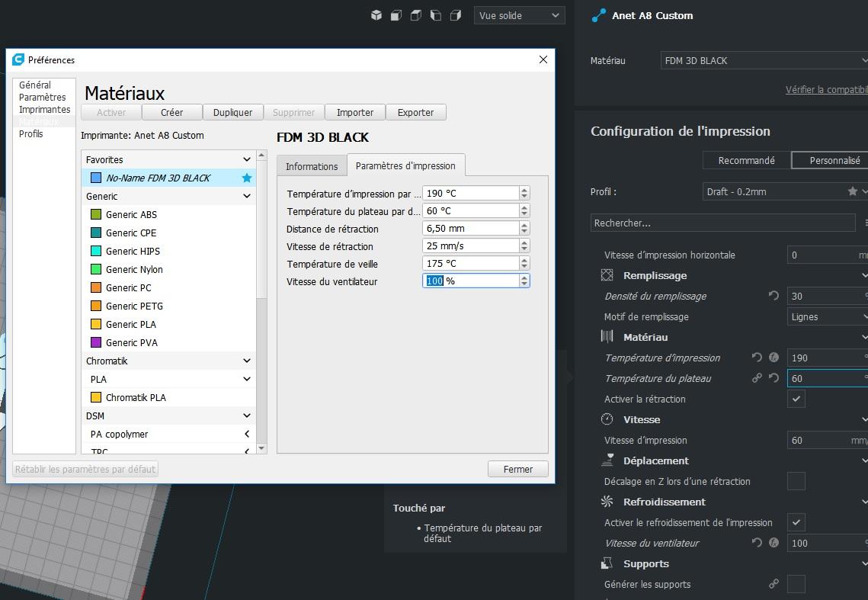Viewport: 868px width, 600px height.
Task: Collapse the Chromatik brand group
Action: [247, 361]
